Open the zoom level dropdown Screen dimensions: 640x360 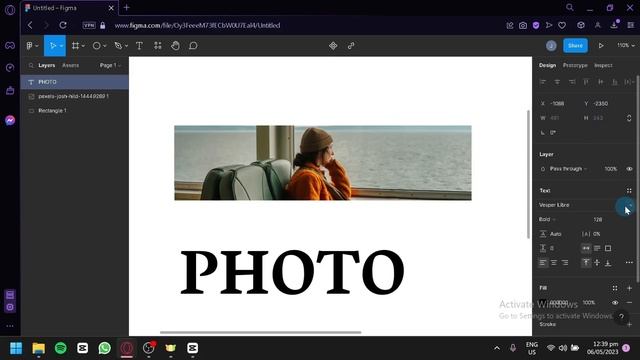(625, 45)
